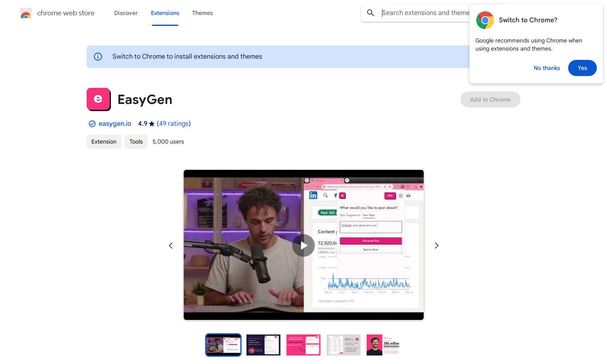
Task: Select the second dark-blue screenshot thumbnail
Action: 263,345
